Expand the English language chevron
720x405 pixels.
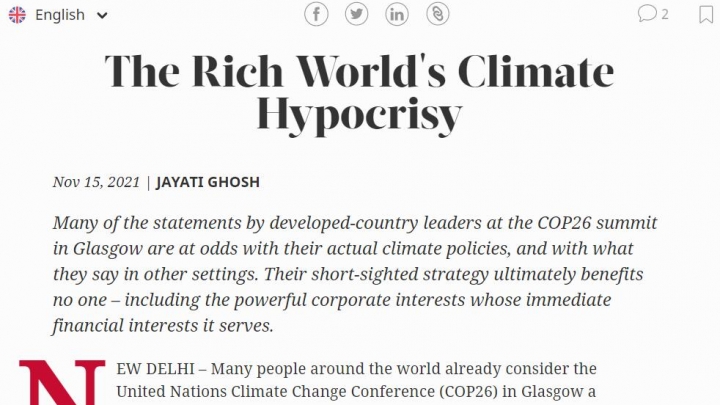[x=102, y=16]
